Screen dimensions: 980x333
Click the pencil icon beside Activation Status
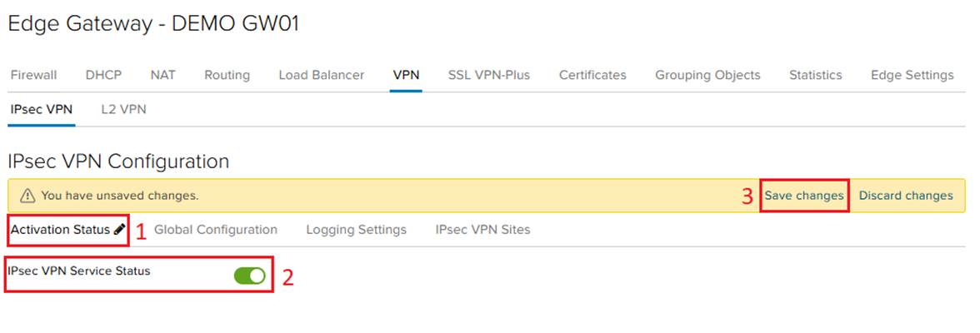tap(120, 229)
